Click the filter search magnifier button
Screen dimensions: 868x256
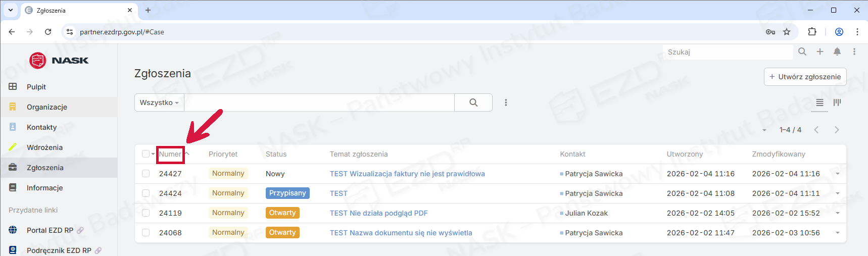click(x=473, y=103)
